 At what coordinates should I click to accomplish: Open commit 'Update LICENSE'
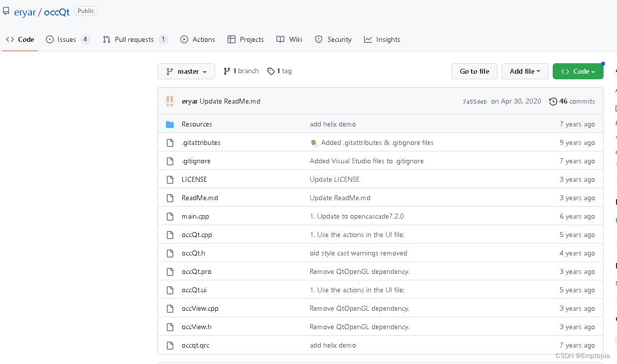click(x=335, y=179)
